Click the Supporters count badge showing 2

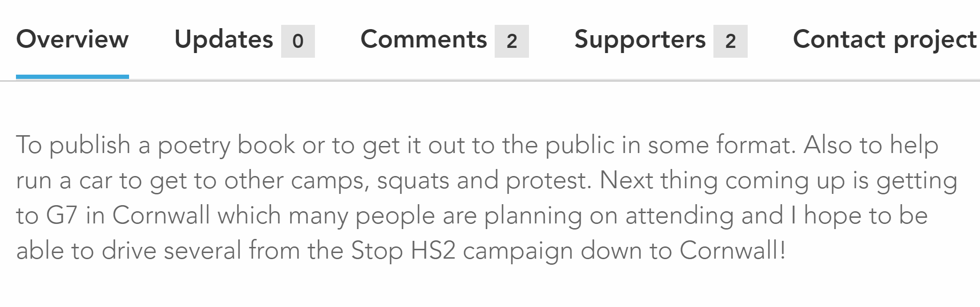tap(730, 41)
